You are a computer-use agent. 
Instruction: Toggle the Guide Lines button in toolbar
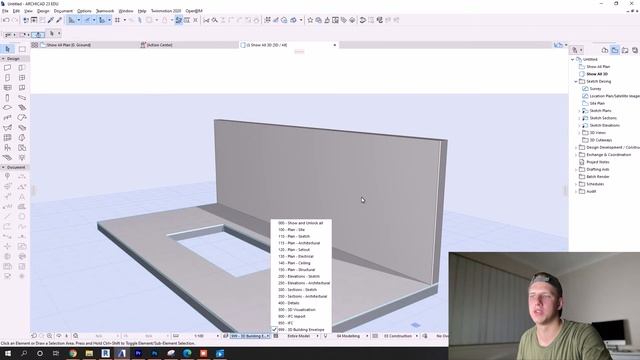pyautogui.click(x=71, y=20)
